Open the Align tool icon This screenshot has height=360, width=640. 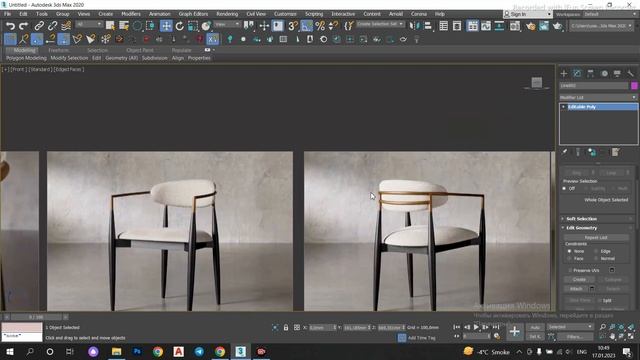click(x=428, y=26)
